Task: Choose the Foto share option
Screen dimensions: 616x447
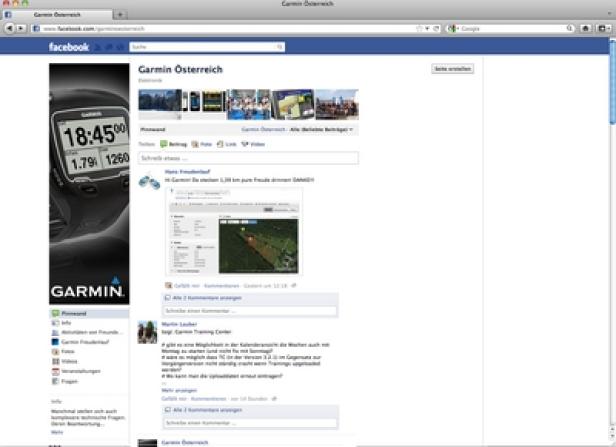Action: click(x=202, y=144)
